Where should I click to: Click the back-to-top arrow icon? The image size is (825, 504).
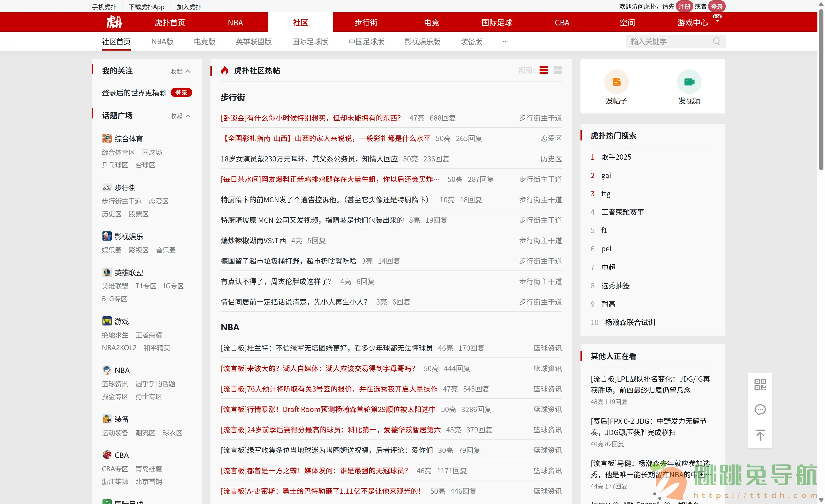tap(760, 435)
